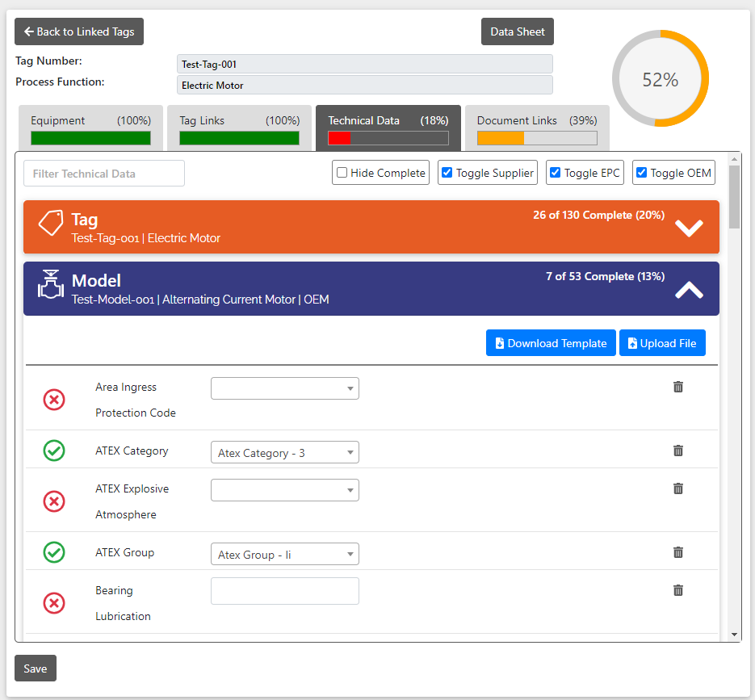Click the "ATEX Category" label

coord(132,451)
